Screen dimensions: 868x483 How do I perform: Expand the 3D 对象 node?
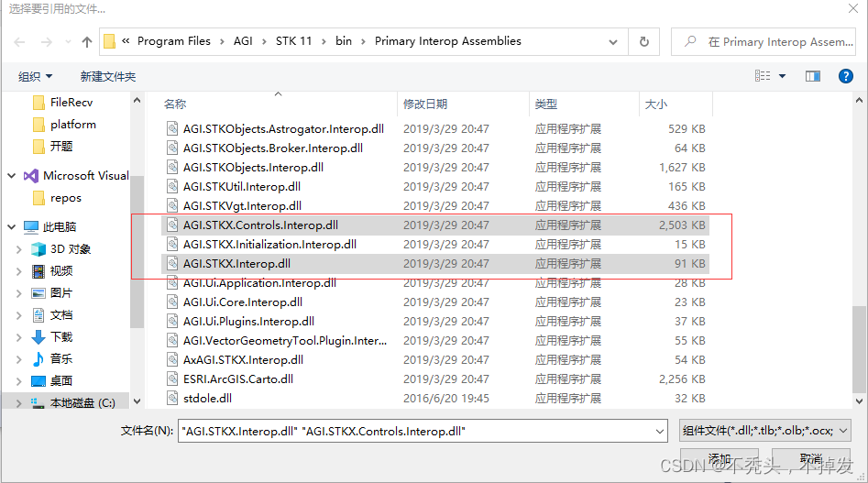[19, 249]
